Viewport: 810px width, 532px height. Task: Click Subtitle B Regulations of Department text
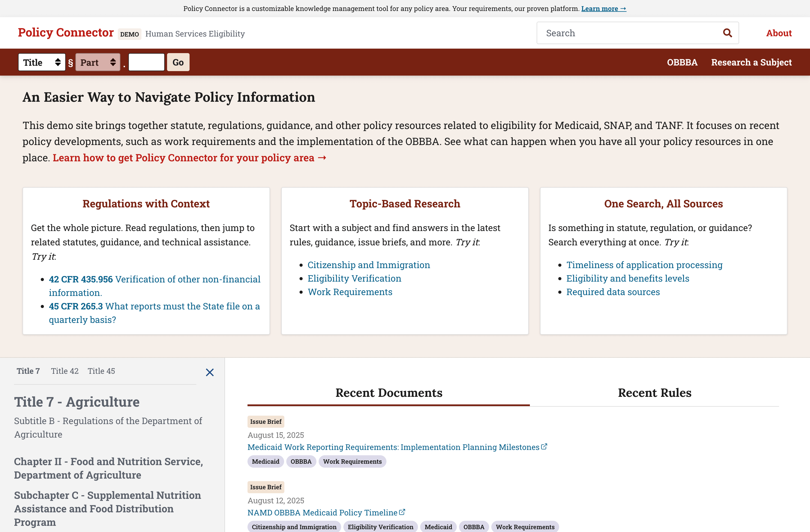108,427
